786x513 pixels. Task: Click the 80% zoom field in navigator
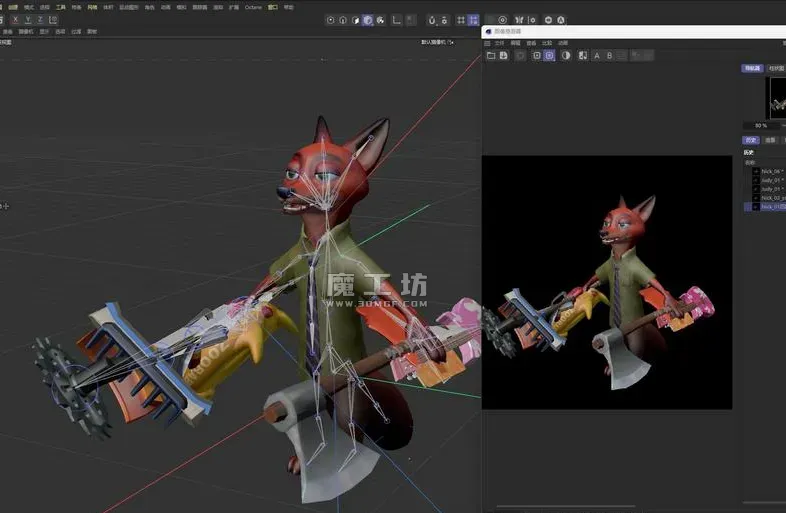[x=762, y=125]
